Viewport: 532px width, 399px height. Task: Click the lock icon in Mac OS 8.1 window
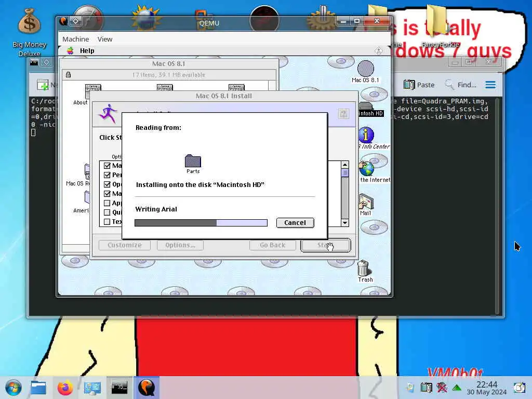point(68,75)
